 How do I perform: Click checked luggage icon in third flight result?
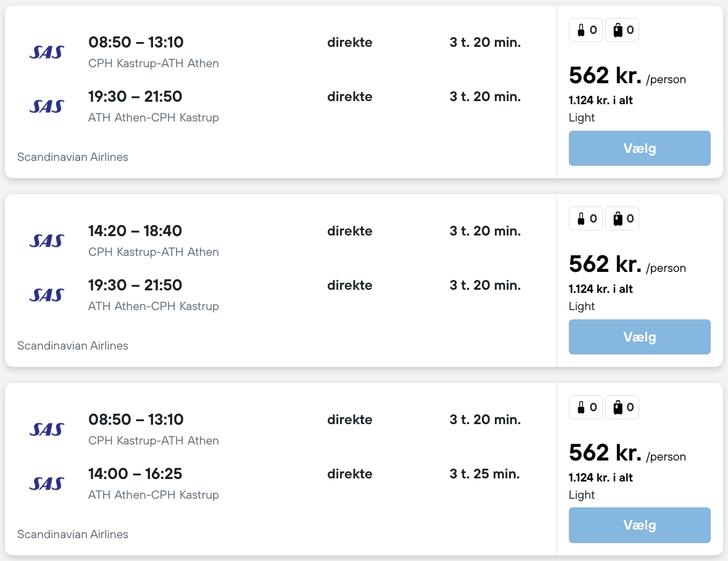(618, 407)
